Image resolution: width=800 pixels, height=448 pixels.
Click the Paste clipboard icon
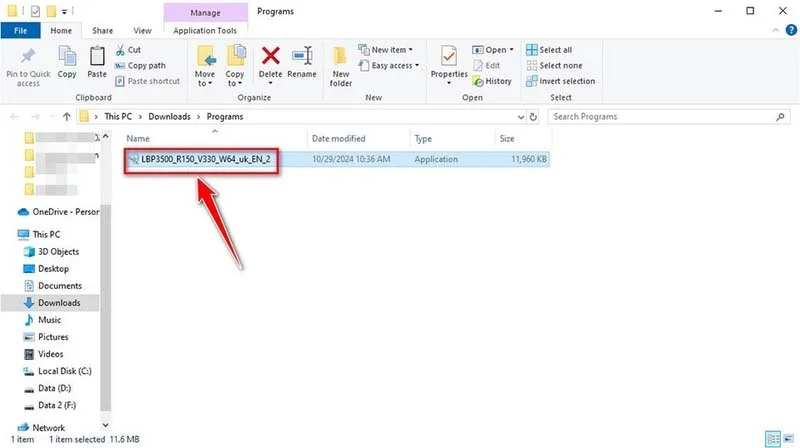pos(96,62)
